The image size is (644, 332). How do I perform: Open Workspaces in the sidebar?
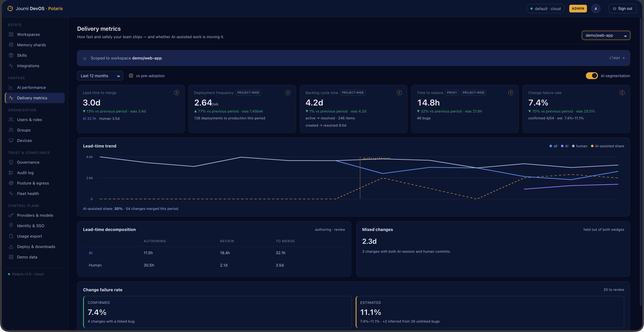tap(35, 34)
